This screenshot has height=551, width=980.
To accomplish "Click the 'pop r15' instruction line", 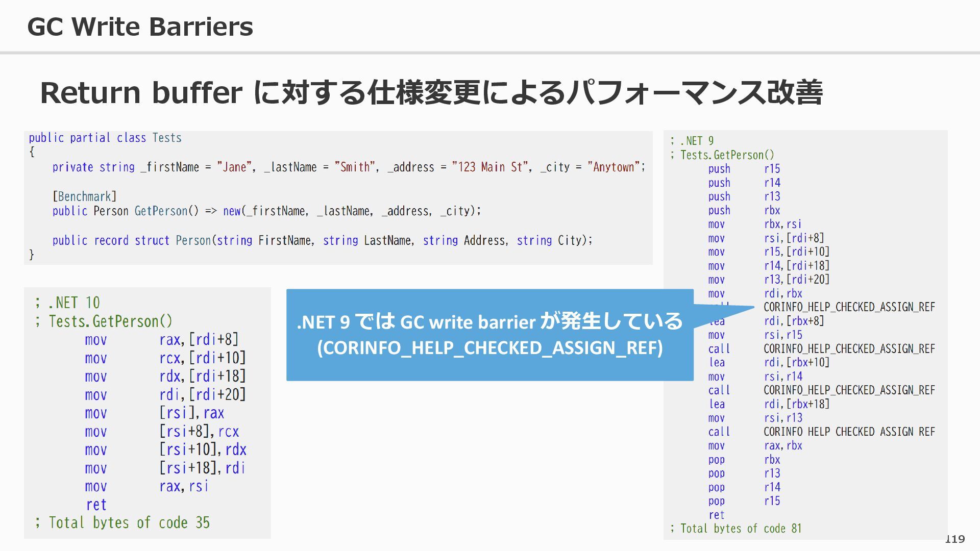I will click(x=744, y=501).
